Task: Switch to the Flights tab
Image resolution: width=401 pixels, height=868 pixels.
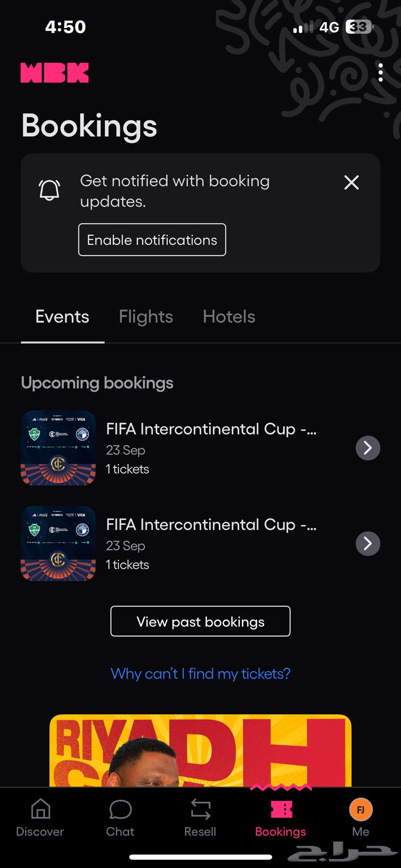Action: pyautogui.click(x=146, y=317)
